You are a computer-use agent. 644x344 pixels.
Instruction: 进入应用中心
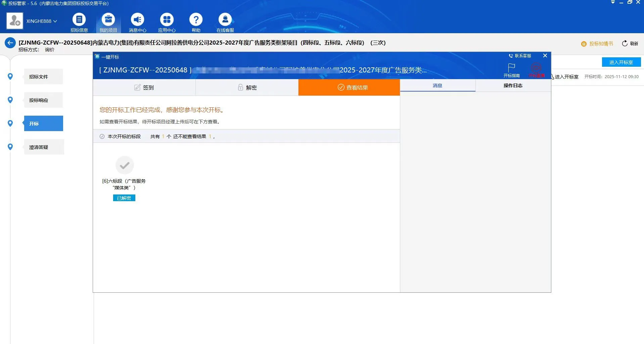tap(167, 22)
